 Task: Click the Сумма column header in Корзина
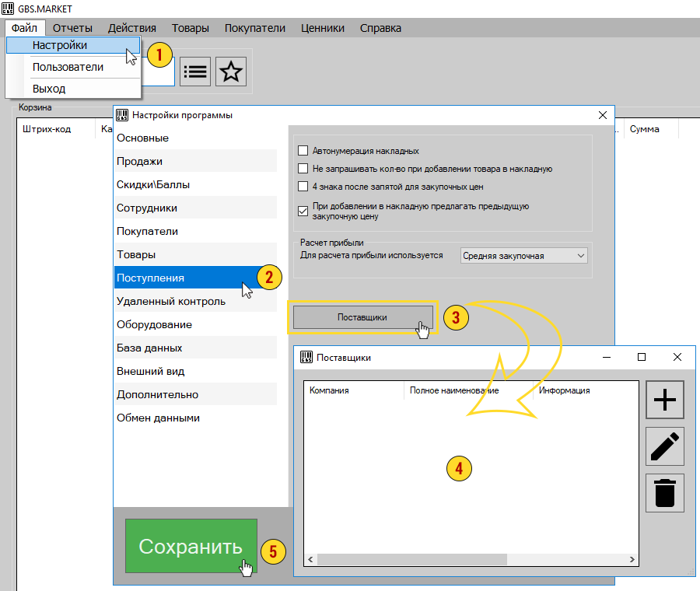(x=651, y=129)
